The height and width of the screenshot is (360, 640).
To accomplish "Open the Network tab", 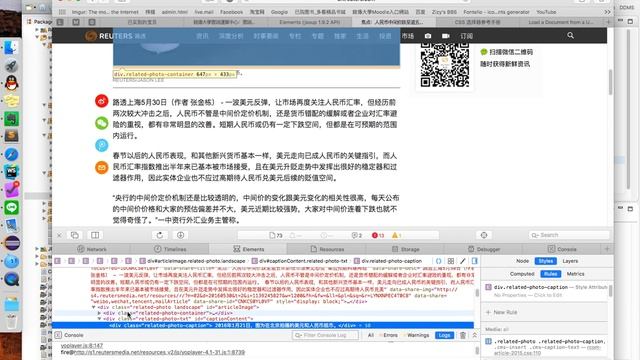I will (91, 249).
